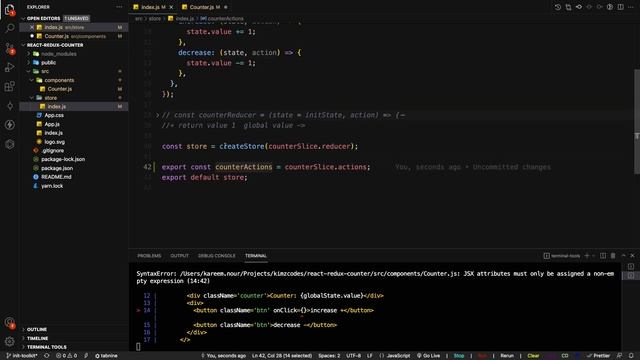Viewport: 640px width, 360px height.
Task: Click Rerun in the status bar
Action: coord(507,356)
